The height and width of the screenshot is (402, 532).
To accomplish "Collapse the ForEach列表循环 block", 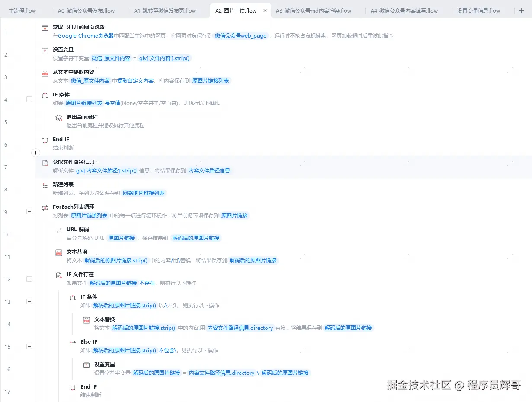I will (x=29, y=211).
